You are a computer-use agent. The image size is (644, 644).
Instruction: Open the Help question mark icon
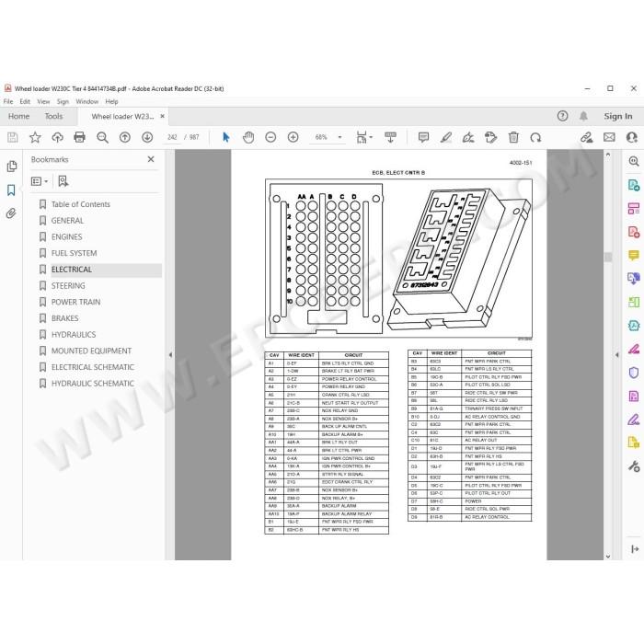pos(563,116)
